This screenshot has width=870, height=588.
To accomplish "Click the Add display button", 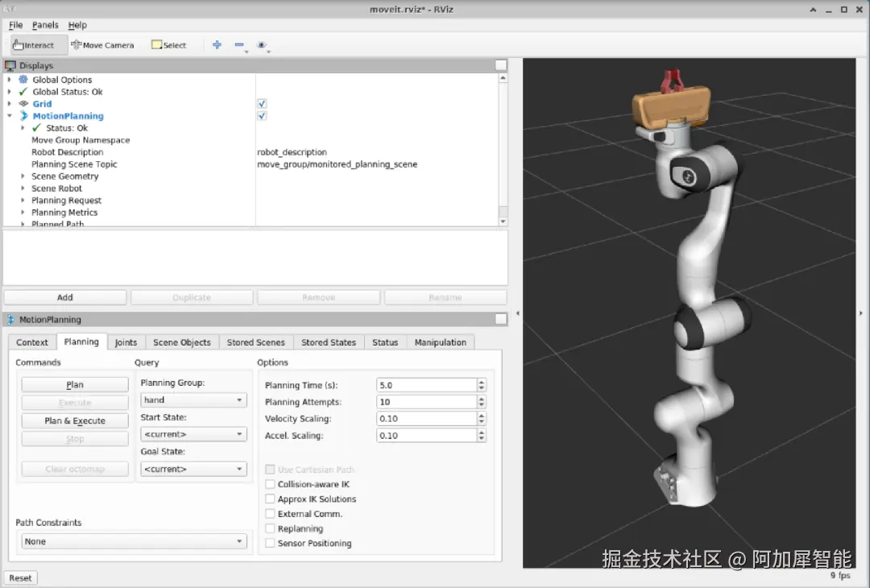I will (65, 297).
